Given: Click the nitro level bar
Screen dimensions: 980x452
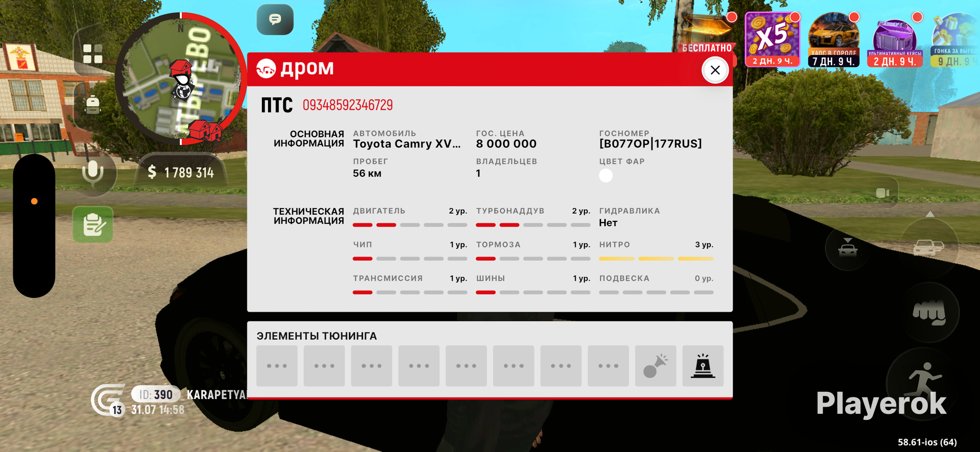Looking at the screenshot, I should tap(656, 259).
